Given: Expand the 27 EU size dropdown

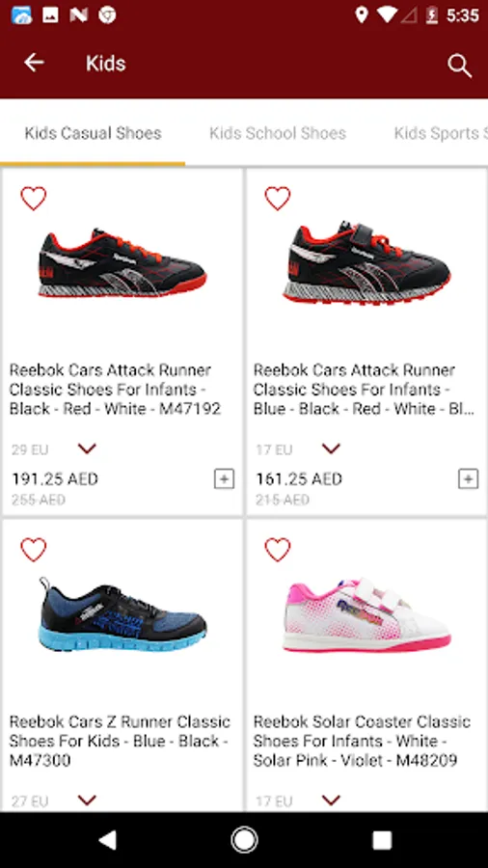Looking at the screenshot, I should pyautogui.click(x=87, y=800).
